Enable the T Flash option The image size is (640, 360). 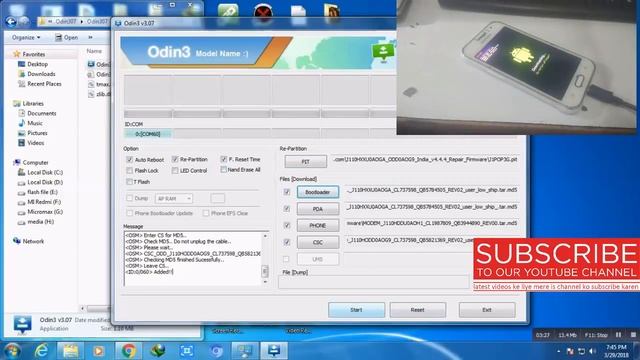coord(129,182)
